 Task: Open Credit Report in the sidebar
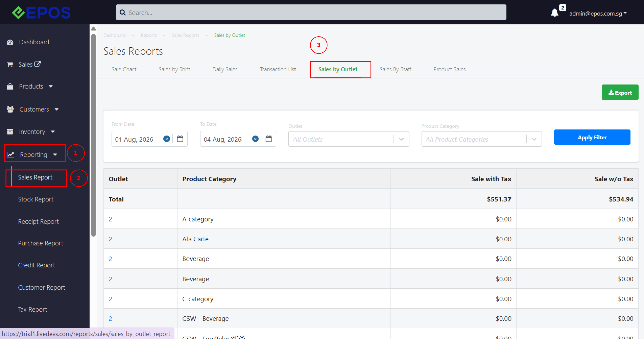click(x=37, y=265)
